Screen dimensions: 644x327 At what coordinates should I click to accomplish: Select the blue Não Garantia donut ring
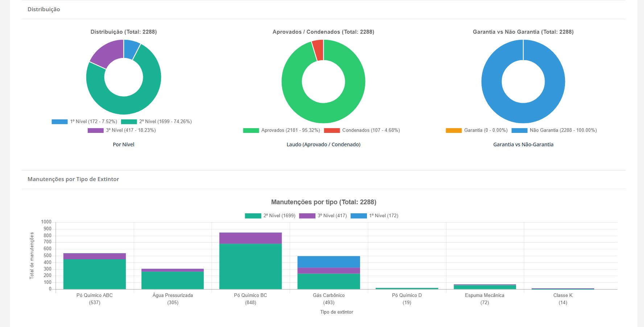coord(523,114)
